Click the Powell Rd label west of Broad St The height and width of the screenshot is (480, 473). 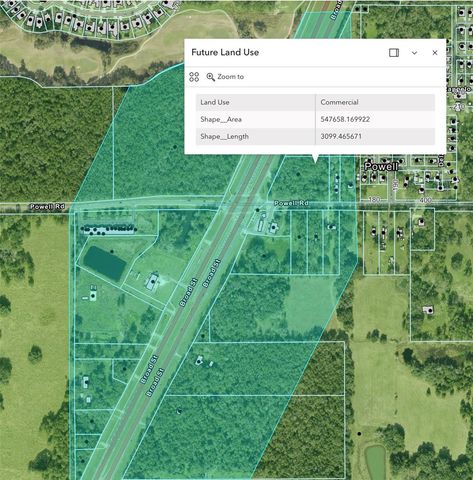[x=47, y=207]
